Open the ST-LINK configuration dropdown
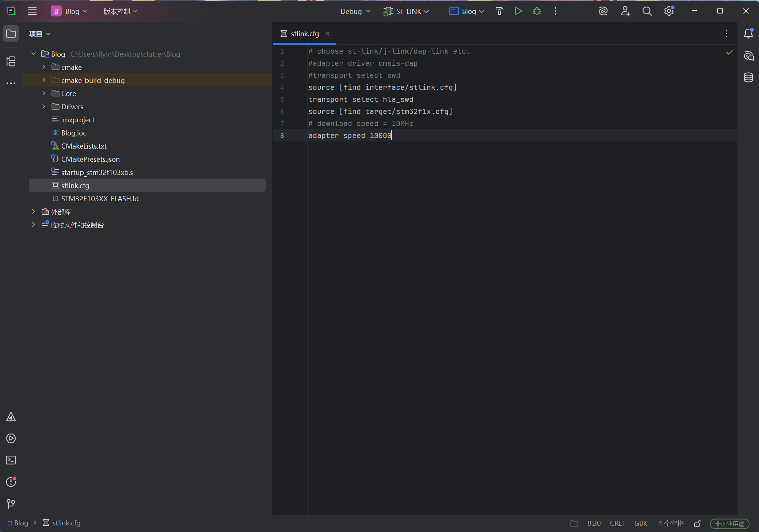759x532 pixels. click(406, 11)
